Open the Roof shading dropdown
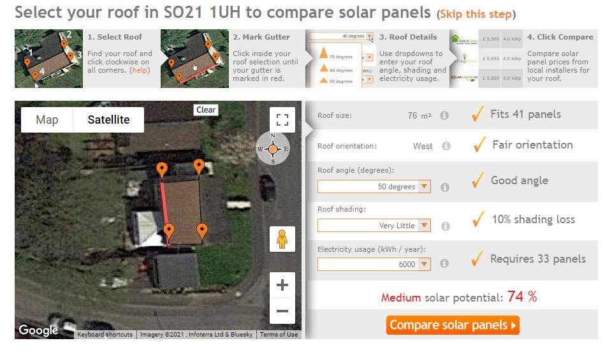 pyautogui.click(x=374, y=225)
